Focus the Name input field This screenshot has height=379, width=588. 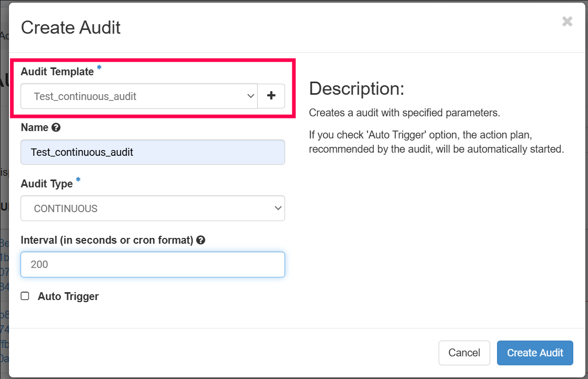point(153,152)
